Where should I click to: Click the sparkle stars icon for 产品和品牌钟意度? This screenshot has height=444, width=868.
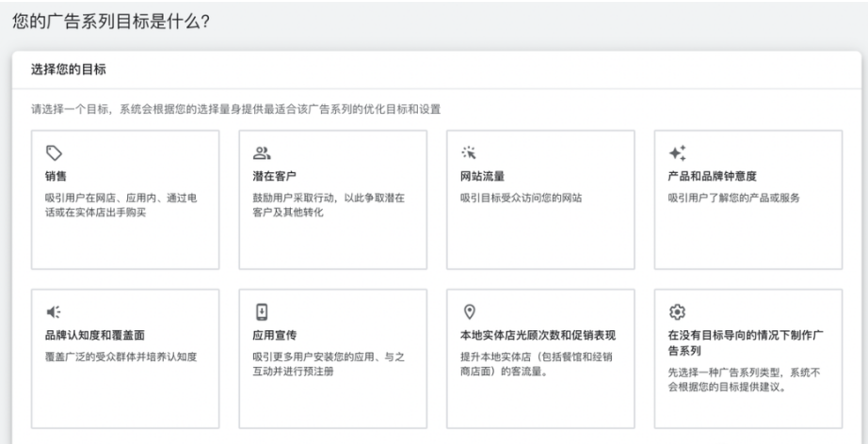click(x=677, y=152)
